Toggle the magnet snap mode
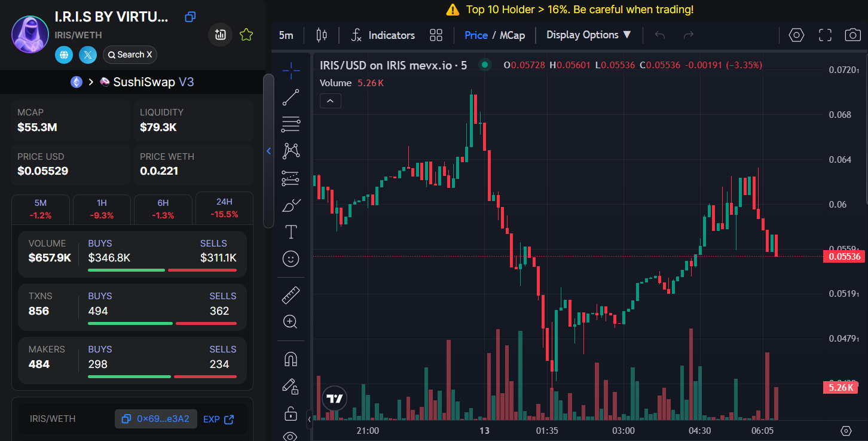 click(291, 359)
